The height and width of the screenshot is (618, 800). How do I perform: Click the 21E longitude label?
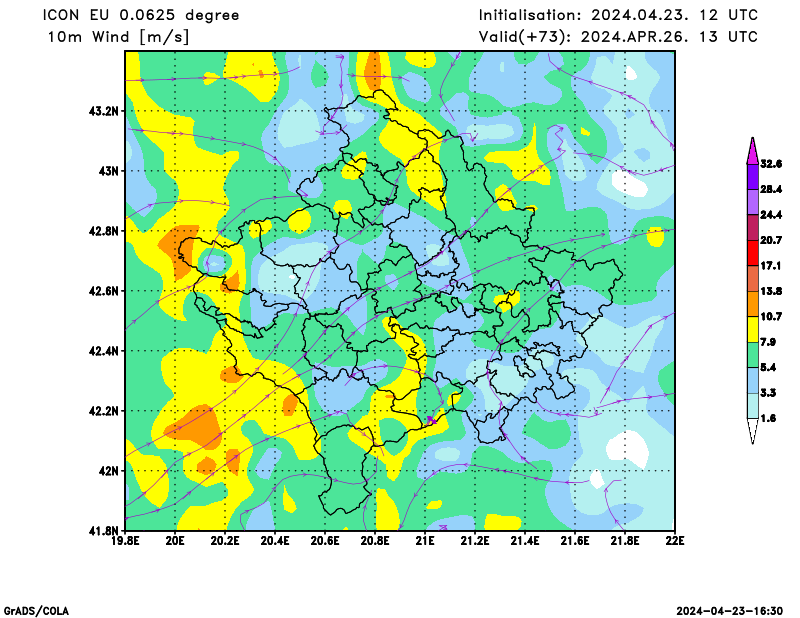425,541
